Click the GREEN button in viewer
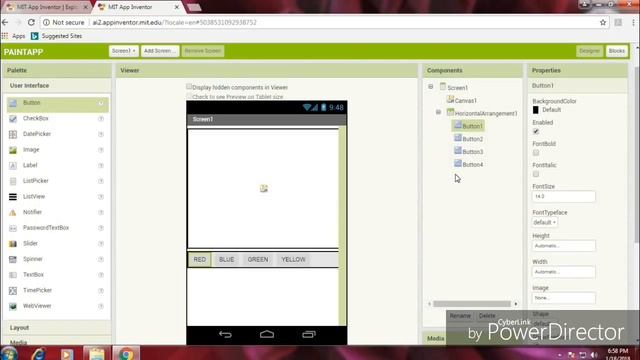The width and height of the screenshot is (640, 360). pyautogui.click(x=258, y=260)
